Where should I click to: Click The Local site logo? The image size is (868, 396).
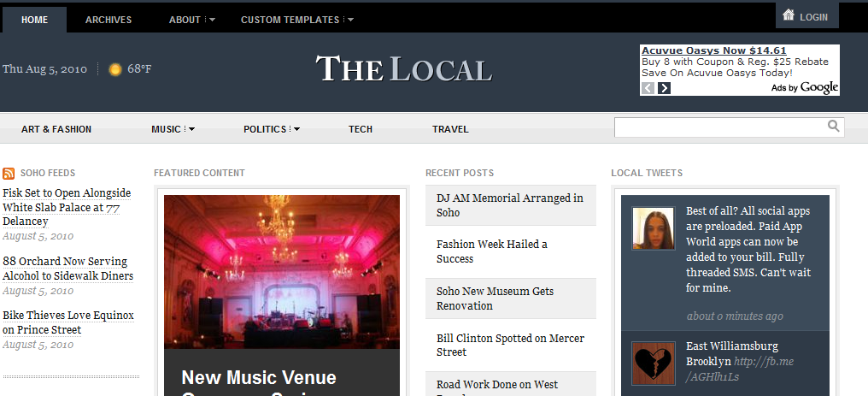click(x=403, y=69)
